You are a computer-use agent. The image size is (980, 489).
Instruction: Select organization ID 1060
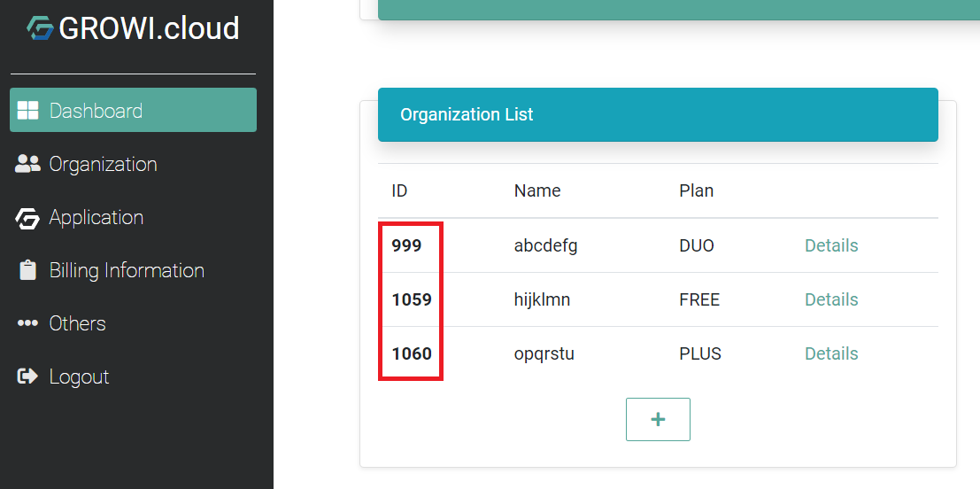tap(412, 353)
